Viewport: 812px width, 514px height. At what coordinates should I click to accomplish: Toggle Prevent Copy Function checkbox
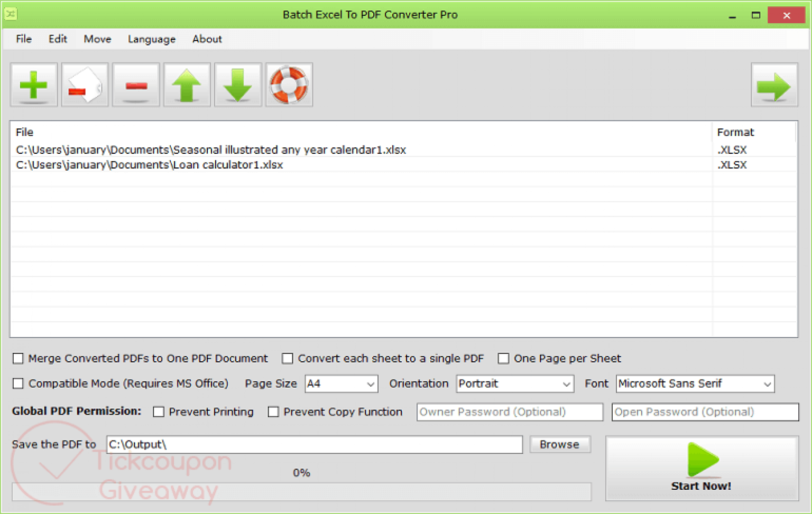273,412
